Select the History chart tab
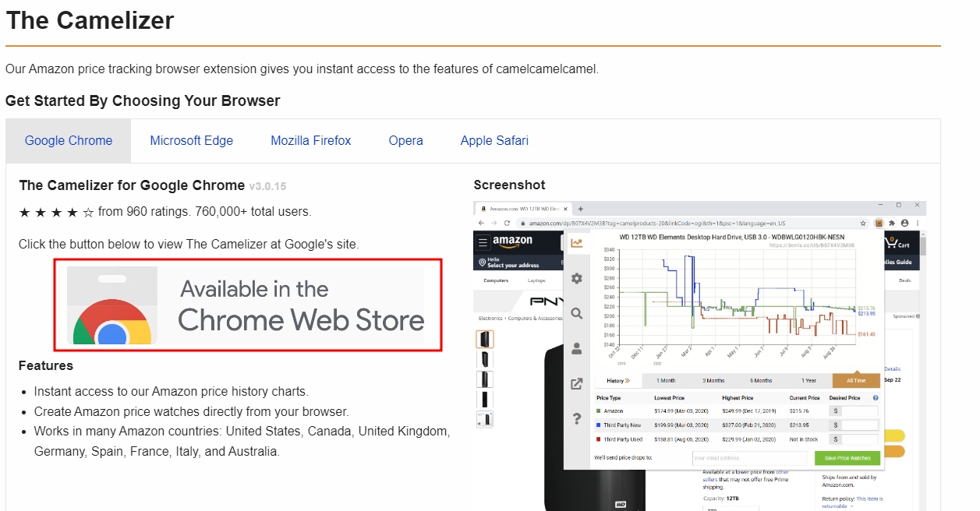 coord(618,380)
